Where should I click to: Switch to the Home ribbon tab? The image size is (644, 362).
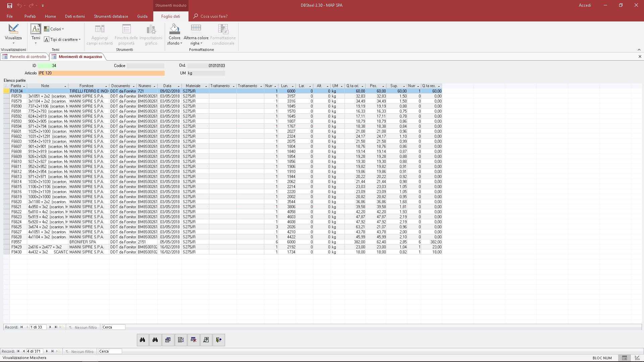(50, 16)
